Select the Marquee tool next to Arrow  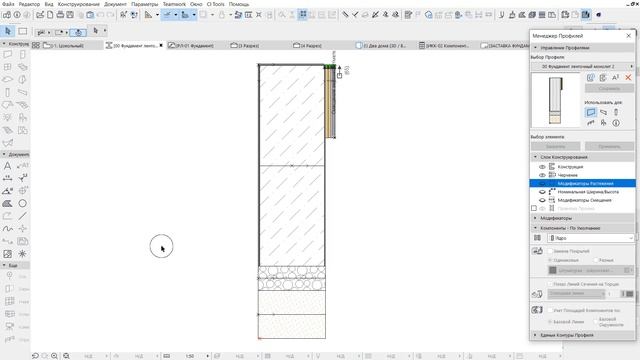coord(23,31)
